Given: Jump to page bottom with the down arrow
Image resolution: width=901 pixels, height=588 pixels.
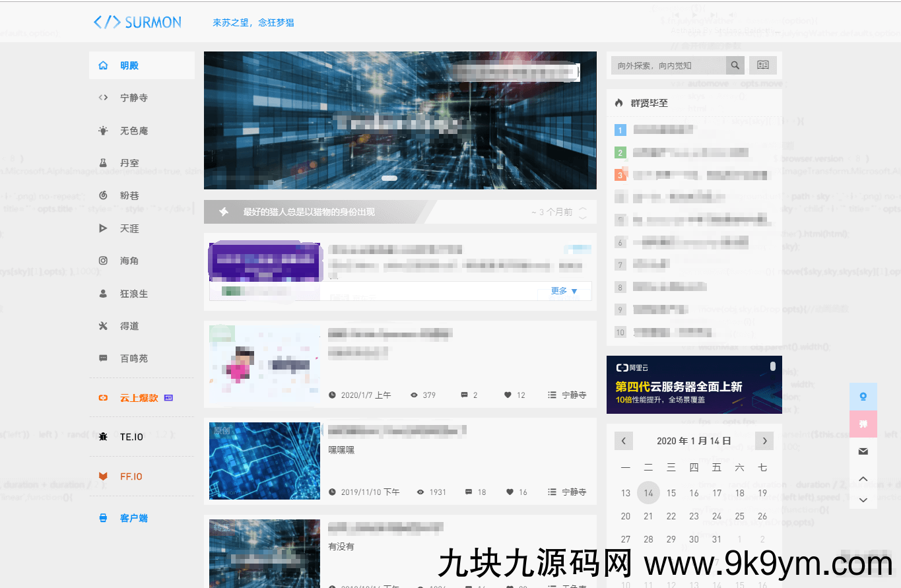Looking at the screenshot, I should (x=863, y=500).
